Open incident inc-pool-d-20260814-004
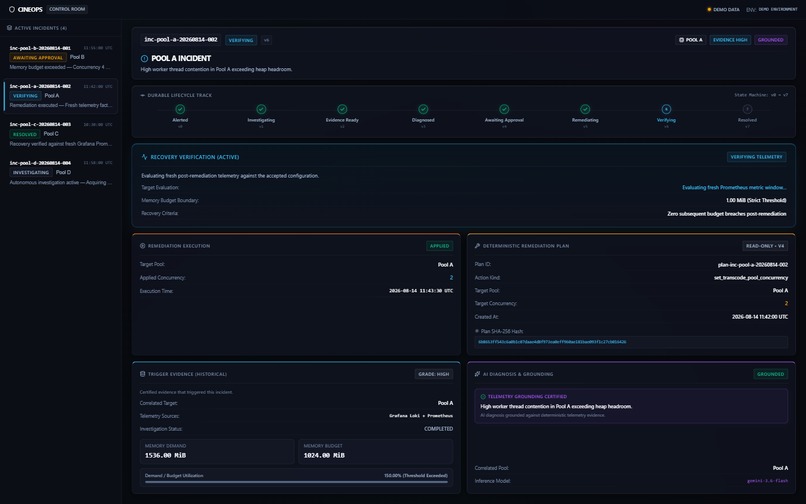Screen dimensions: 806x504 point(61,172)
